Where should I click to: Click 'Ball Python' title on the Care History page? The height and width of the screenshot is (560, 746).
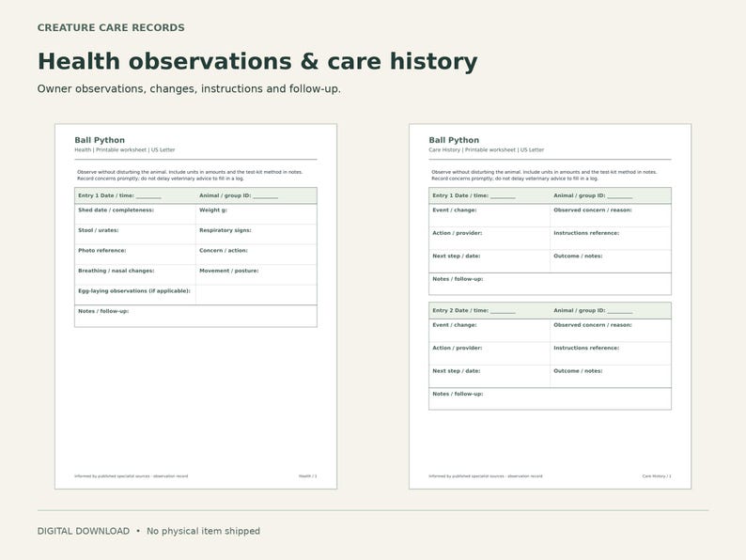click(454, 140)
